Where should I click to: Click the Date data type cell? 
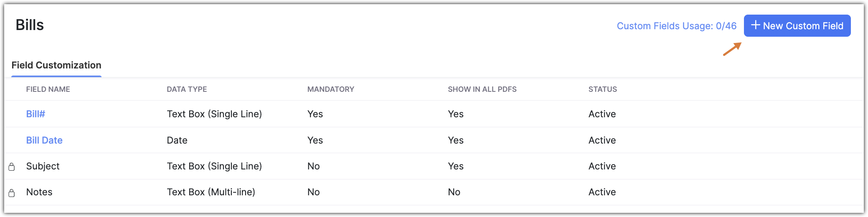(177, 140)
